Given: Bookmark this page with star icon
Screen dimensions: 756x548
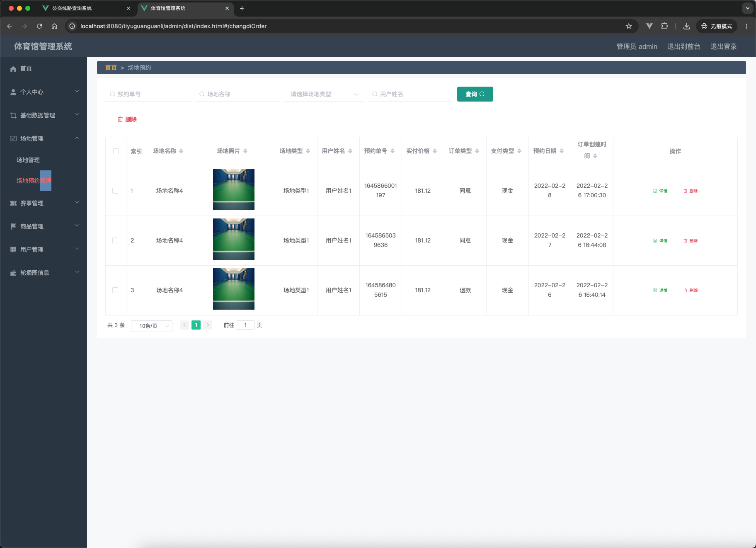Looking at the screenshot, I should tap(629, 26).
